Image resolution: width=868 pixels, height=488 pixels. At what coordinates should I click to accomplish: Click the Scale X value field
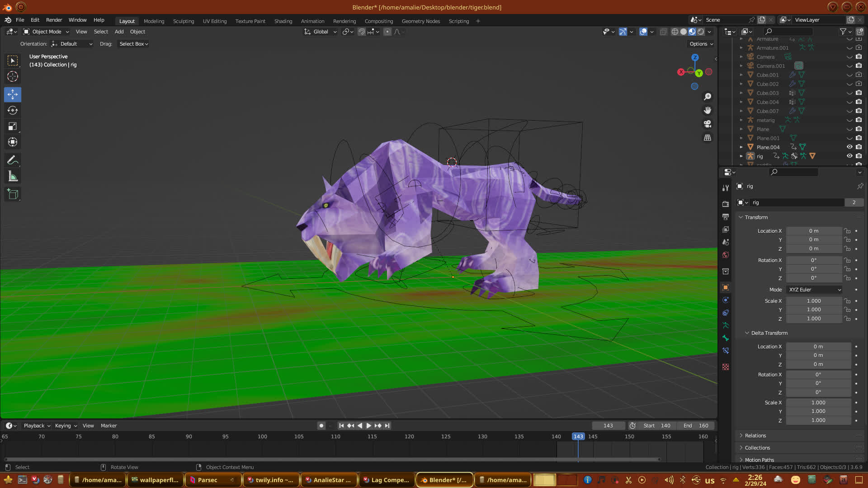pos(813,301)
